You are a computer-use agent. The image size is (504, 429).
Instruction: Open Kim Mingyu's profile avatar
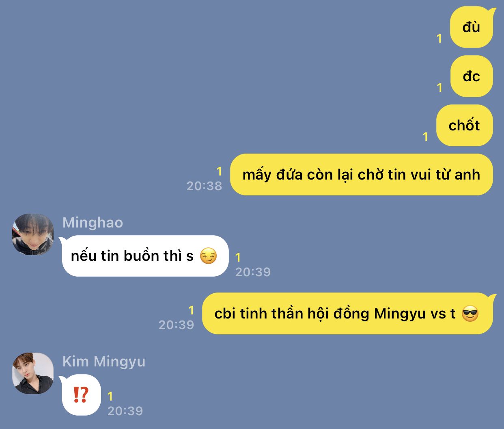[33, 373]
